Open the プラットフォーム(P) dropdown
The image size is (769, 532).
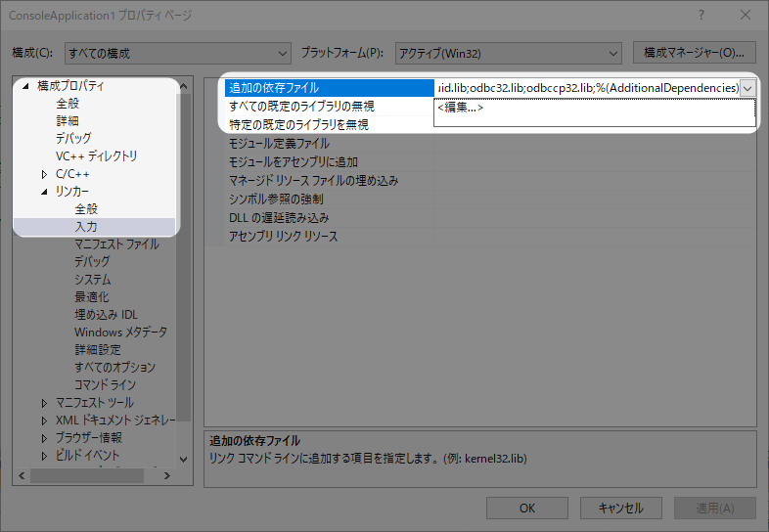click(x=508, y=53)
